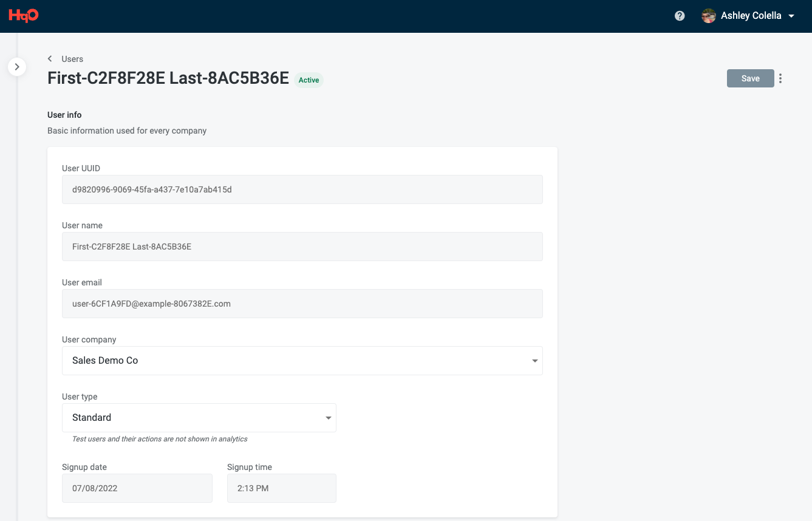Select the Signup time field

pyautogui.click(x=281, y=488)
